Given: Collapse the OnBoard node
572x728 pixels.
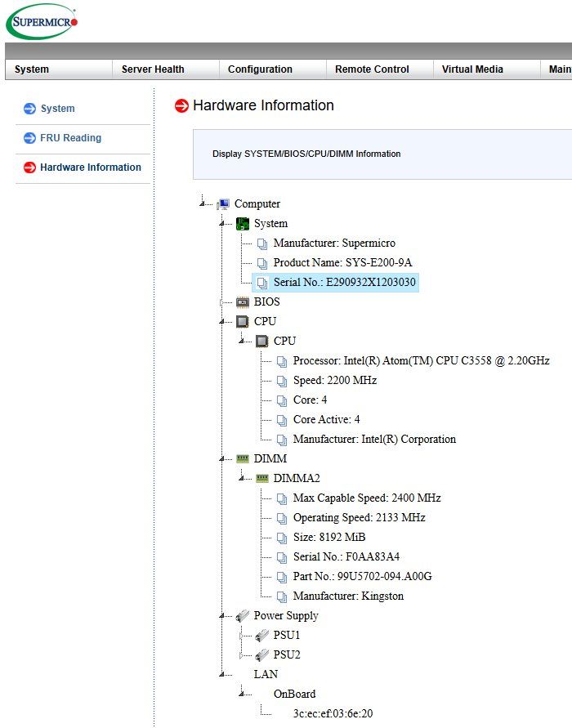Looking at the screenshot, I should click(x=241, y=694).
